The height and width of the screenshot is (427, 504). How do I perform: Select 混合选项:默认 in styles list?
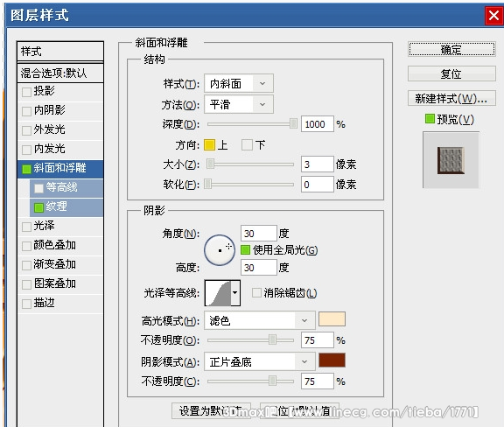click(60, 73)
